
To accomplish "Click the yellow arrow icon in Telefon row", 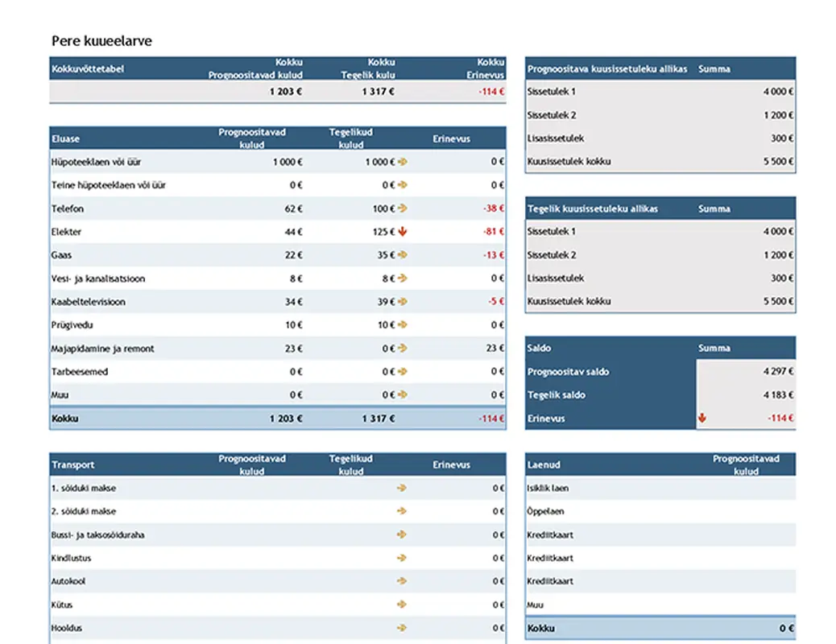I will tap(403, 208).
